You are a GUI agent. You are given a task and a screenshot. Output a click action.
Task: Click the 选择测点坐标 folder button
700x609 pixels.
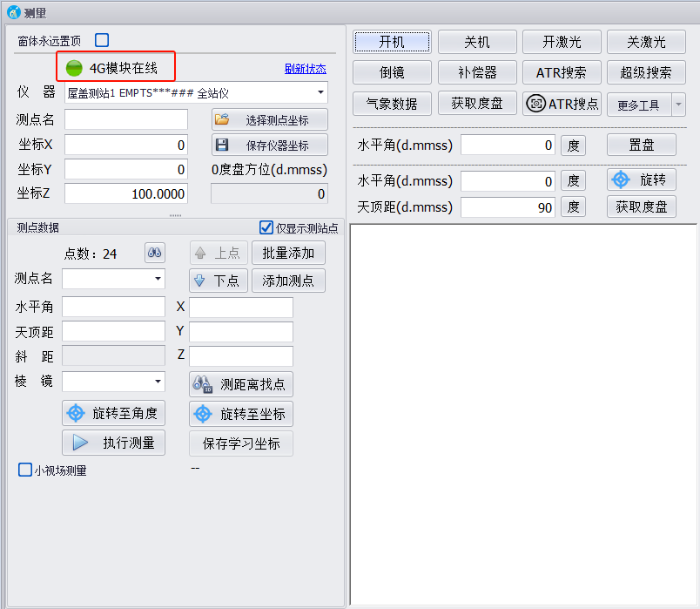(x=270, y=120)
